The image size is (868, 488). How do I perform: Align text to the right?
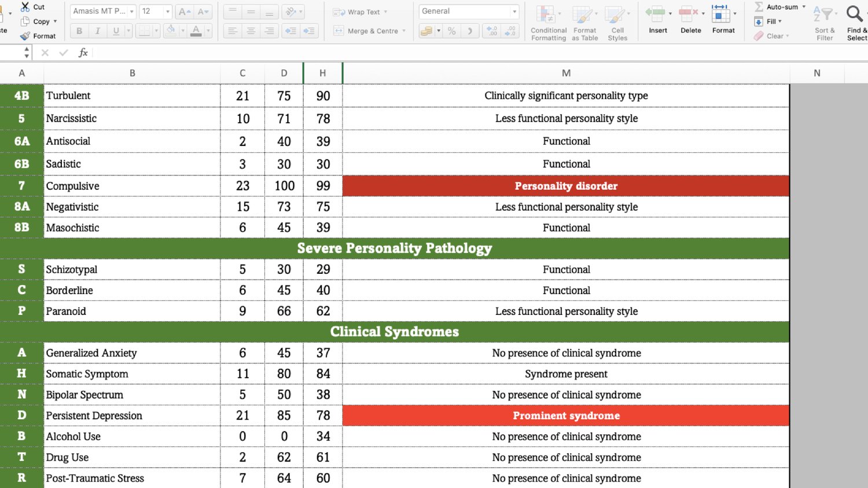270,31
